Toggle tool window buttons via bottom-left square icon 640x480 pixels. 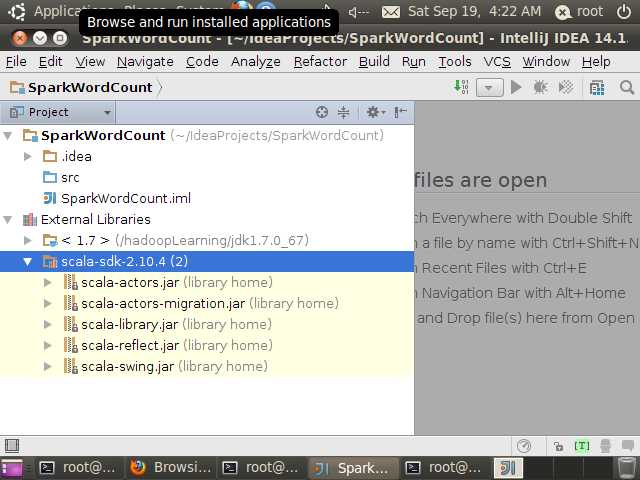[12, 445]
